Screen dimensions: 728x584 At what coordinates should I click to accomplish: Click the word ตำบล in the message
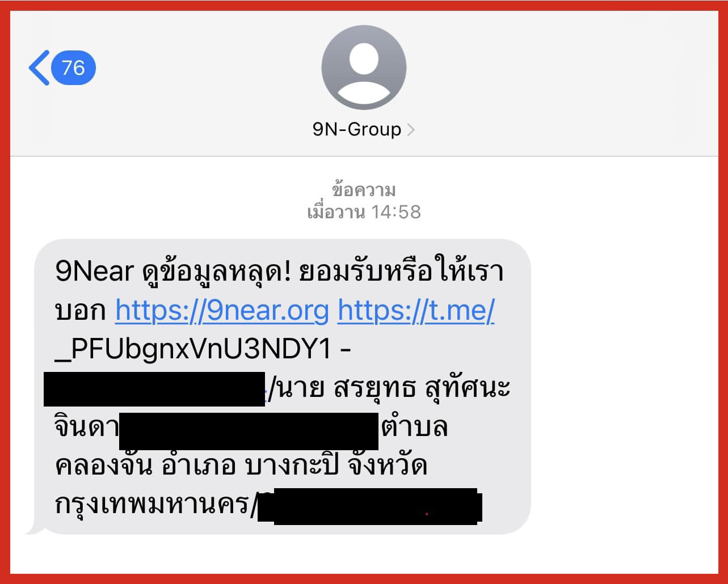(415, 427)
